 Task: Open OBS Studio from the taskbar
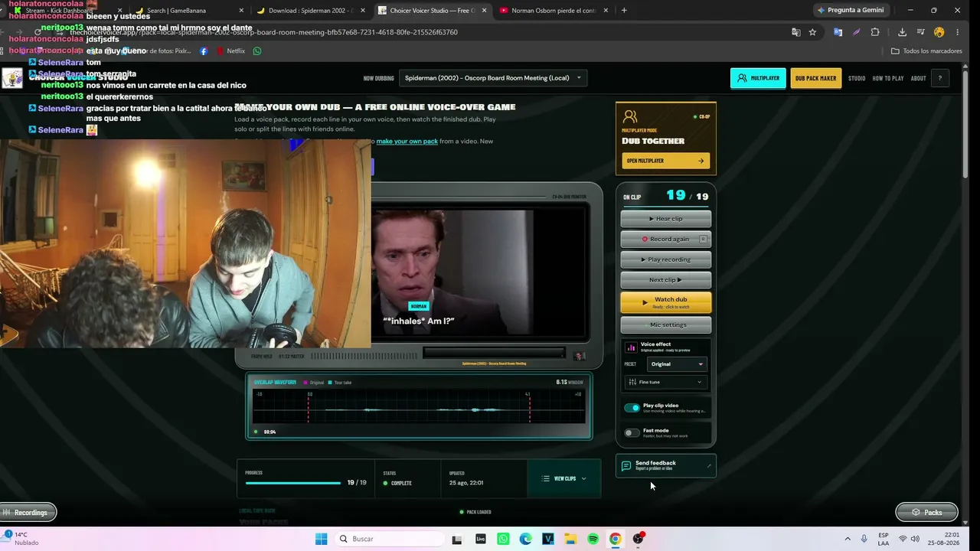click(638, 539)
